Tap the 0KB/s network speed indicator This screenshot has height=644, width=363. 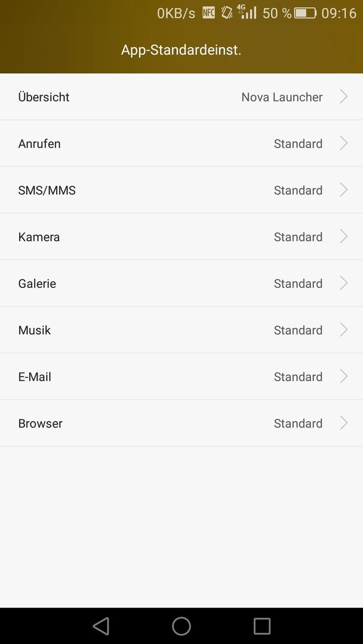pos(176,13)
